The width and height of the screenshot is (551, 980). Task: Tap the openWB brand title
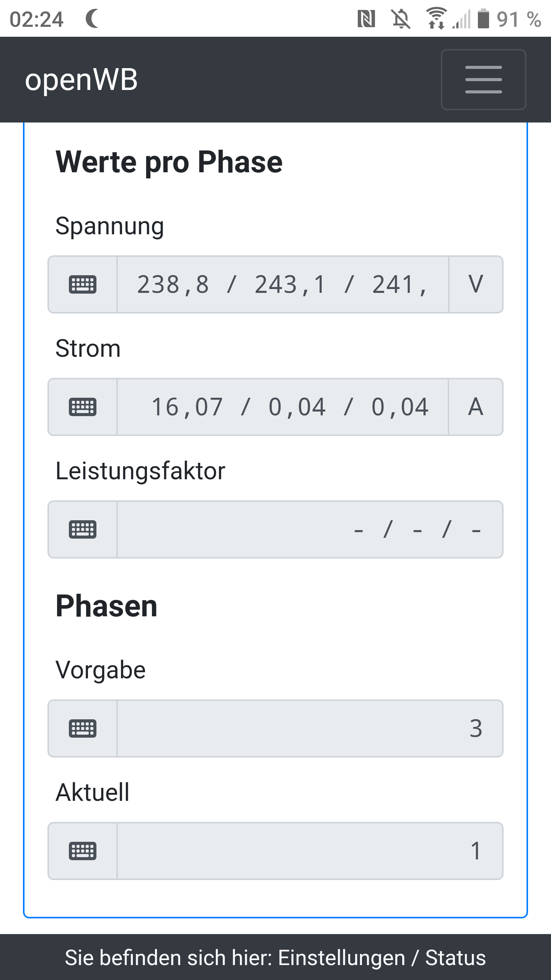coord(81,80)
